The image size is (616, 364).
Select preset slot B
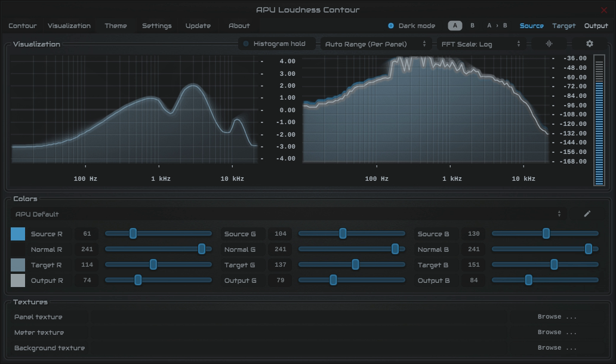coord(472,26)
